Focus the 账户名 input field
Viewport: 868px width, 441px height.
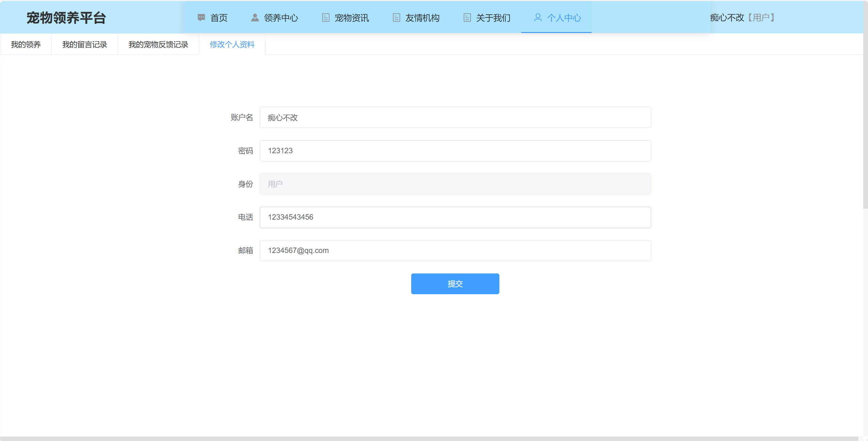pos(455,117)
